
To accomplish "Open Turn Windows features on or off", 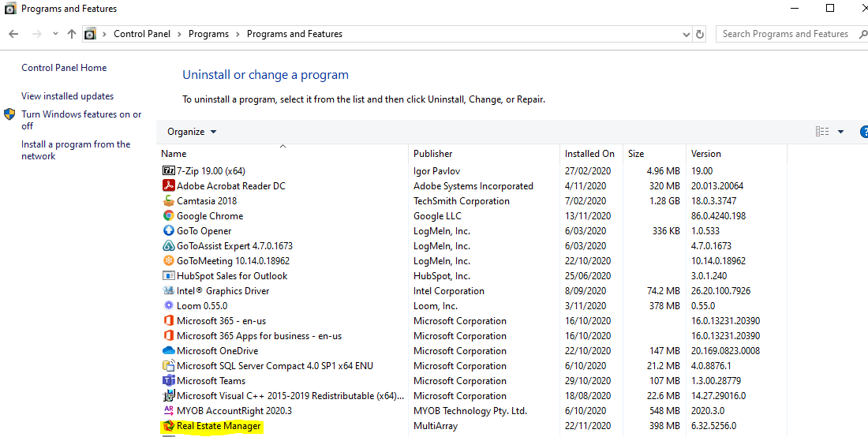I will pyautogui.click(x=81, y=120).
